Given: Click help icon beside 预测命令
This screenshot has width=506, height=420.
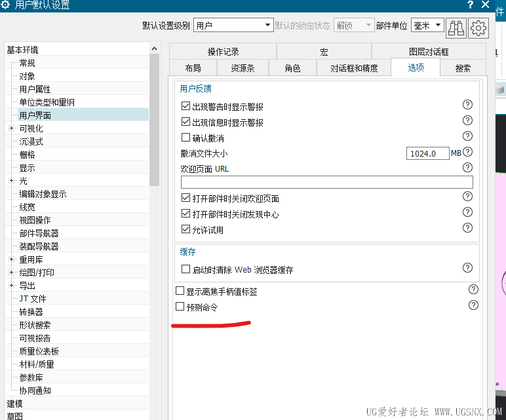Looking at the screenshot, I should click(473, 305).
